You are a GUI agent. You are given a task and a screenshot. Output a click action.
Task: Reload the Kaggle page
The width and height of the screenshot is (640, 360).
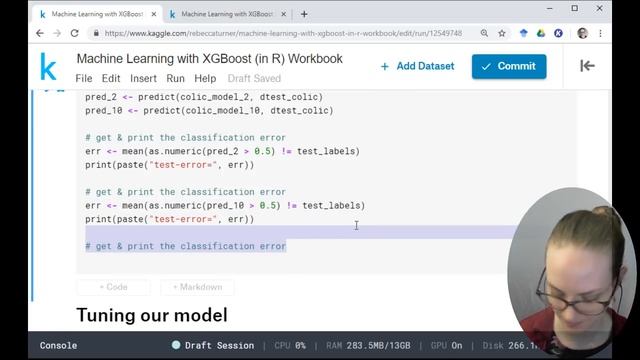[74, 33]
